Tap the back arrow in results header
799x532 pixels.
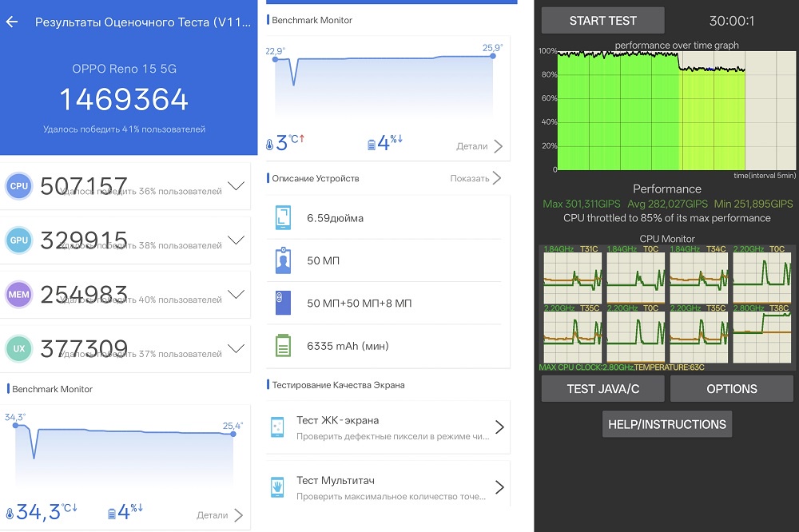[12, 22]
